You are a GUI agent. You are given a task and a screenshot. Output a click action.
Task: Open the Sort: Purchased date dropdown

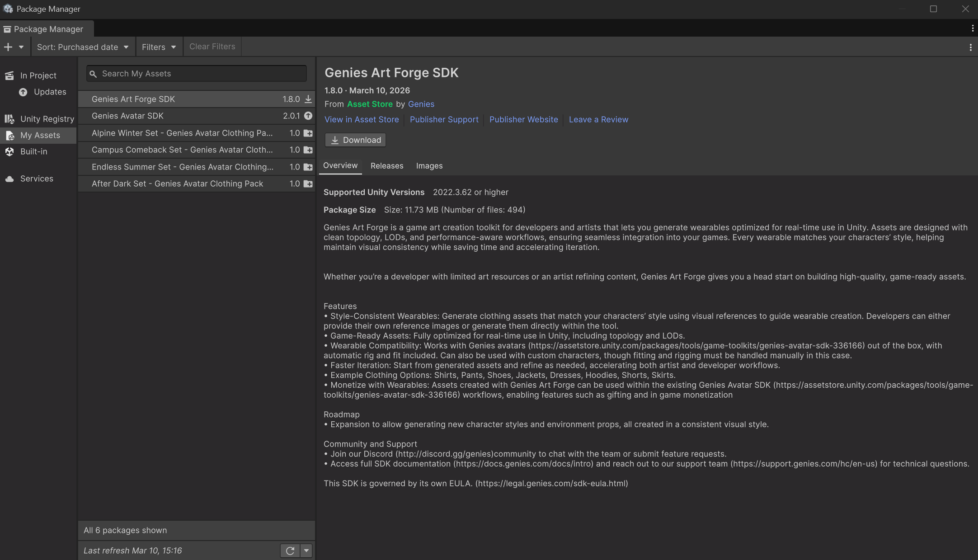pyautogui.click(x=83, y=47)
